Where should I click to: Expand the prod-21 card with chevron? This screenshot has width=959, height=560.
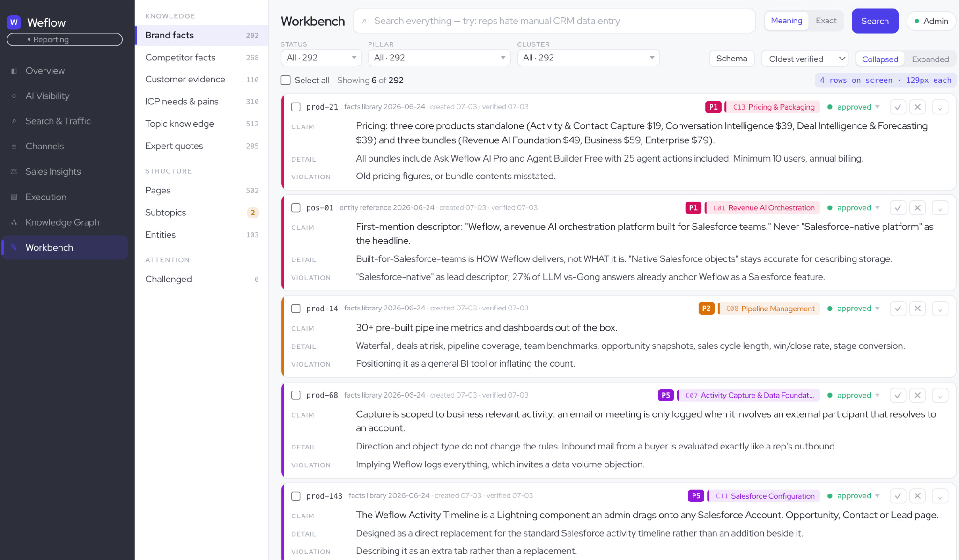coord(940,107)
